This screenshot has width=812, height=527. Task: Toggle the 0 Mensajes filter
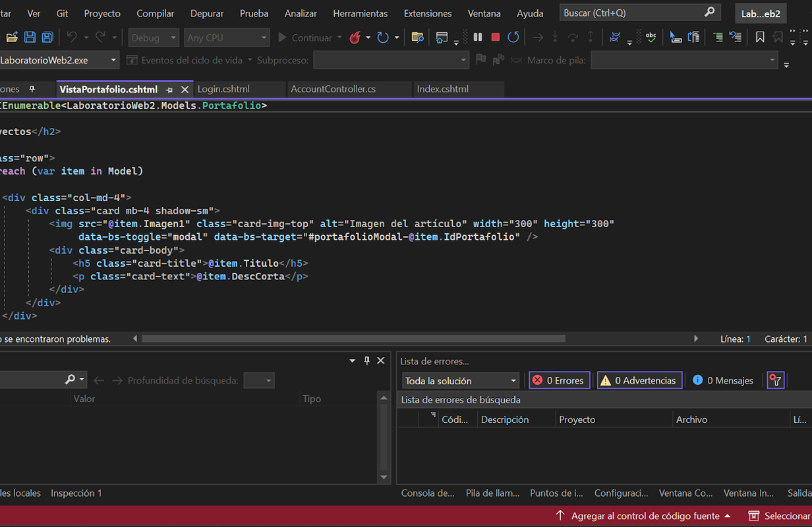coord(723,380)
